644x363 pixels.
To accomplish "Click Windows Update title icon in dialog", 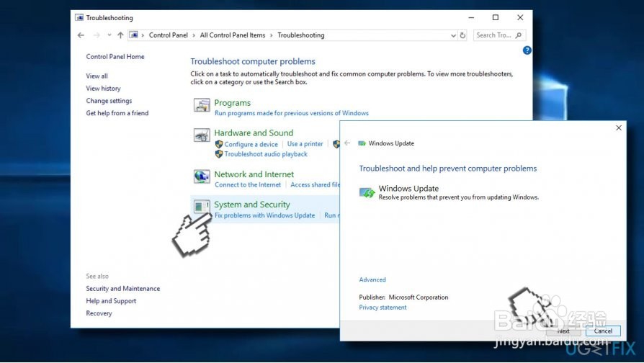I will pos(362,143).
